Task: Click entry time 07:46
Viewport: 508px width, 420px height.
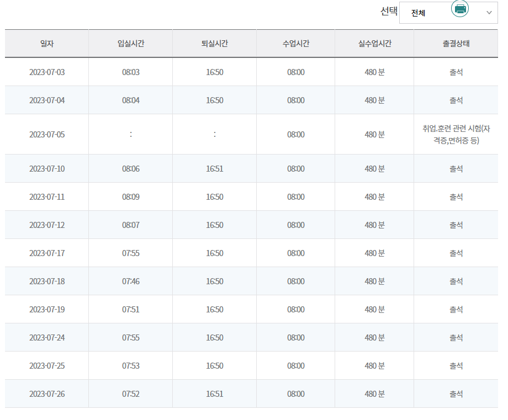Action: (130, 281)
